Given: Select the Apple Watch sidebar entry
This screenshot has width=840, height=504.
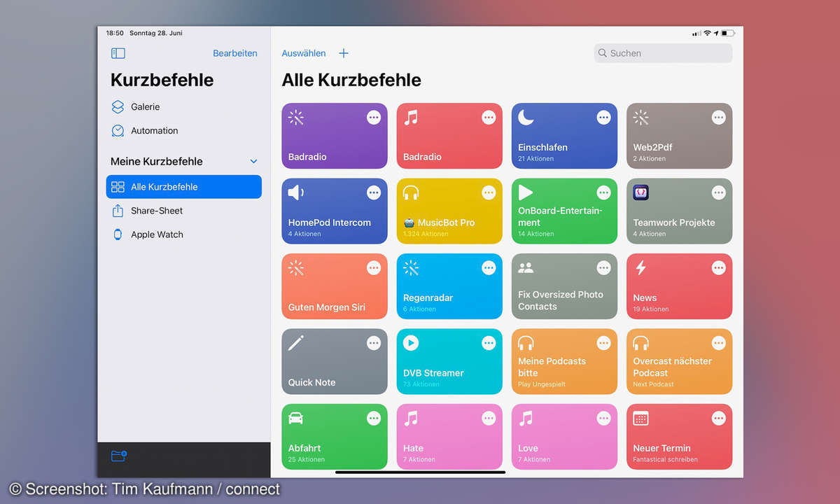Looking at the screenshot, I should pyautogui.click(x=157, y=234).
